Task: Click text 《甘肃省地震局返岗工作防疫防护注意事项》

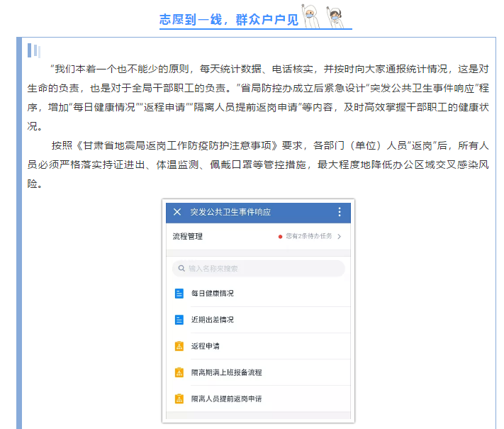Action: point(177,145)
